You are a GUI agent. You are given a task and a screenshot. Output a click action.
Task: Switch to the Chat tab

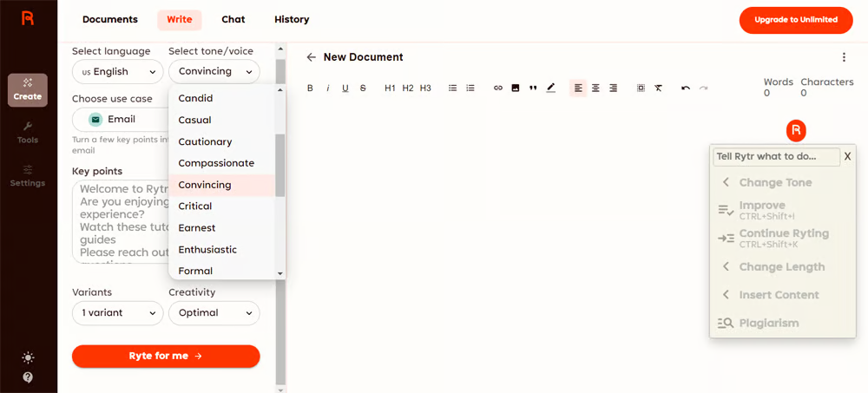[233, 19]
